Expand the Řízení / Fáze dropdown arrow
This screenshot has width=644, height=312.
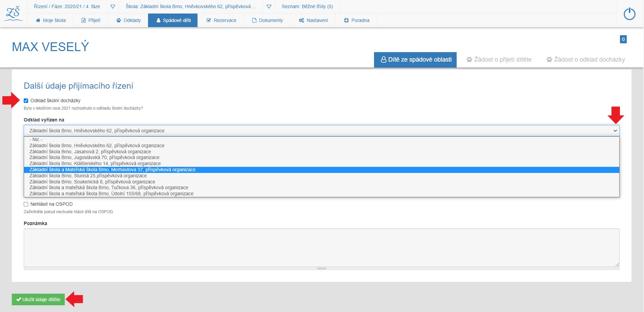coord(113,6)
